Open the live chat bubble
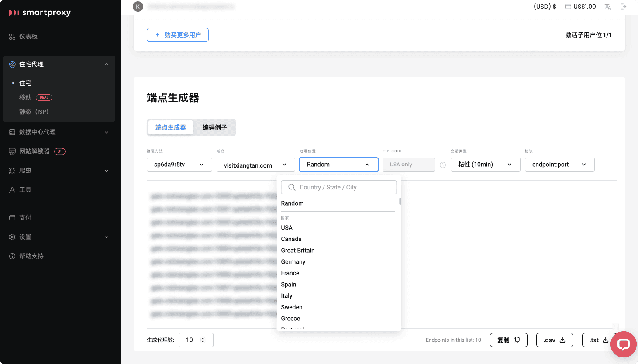 coord(623,344)
